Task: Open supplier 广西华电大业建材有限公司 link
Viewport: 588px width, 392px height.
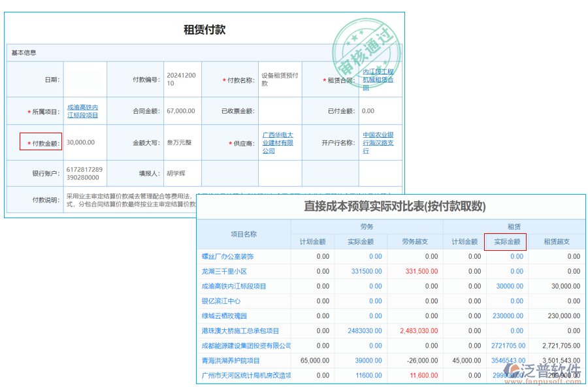Action: coord(280,142)
